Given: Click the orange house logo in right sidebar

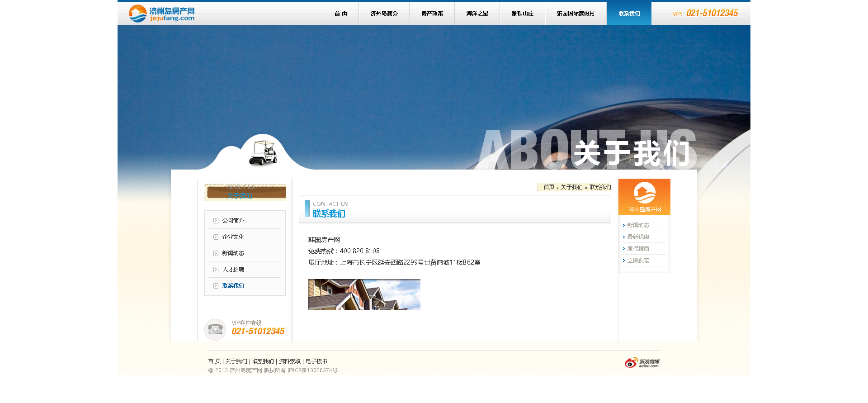Looking at the screenshot, I should click(644, 193).
